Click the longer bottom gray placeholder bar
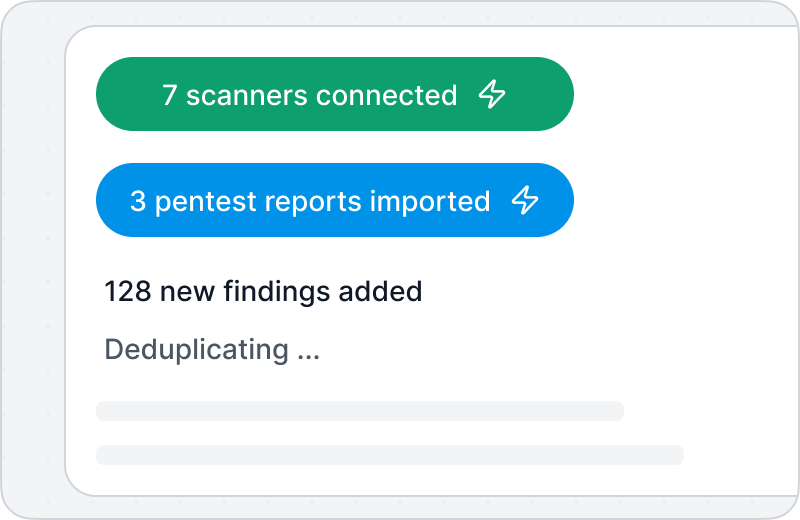 pyautogui.click(x=390, y=455)
